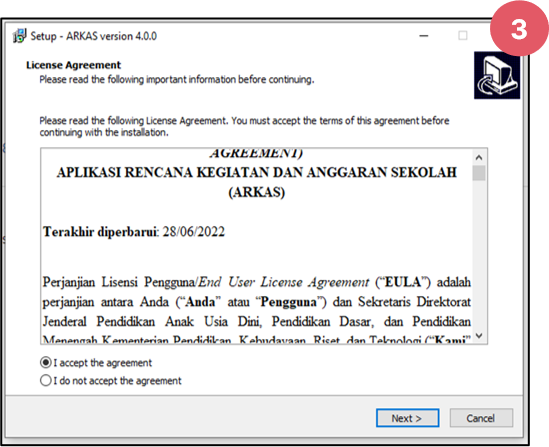Click the "Setup - ARKAS version 4.0.0" title
Image resolution: width=549 pixels, height=447 pixels.
pos(93,36)
